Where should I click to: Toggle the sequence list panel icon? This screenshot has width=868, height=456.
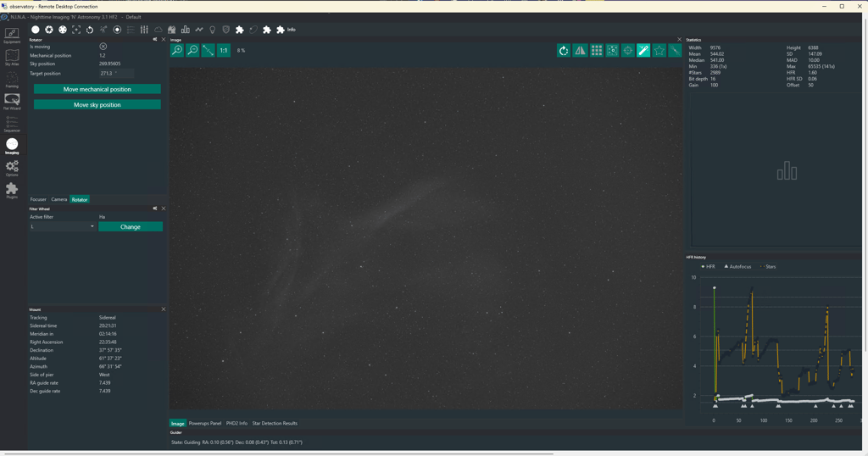(131, 30)
